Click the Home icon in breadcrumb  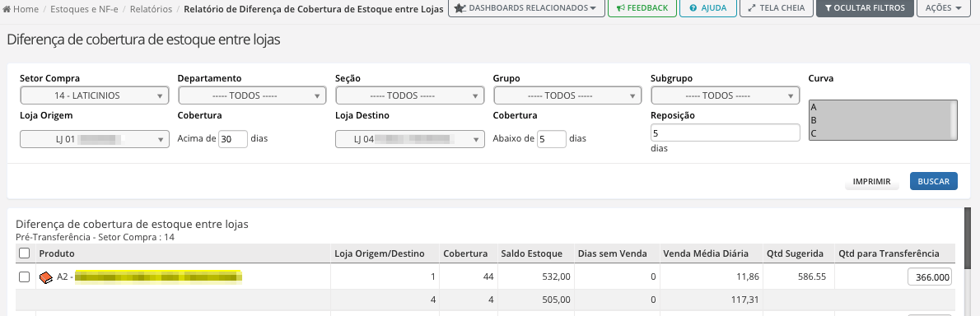click(x=7, y=9)
